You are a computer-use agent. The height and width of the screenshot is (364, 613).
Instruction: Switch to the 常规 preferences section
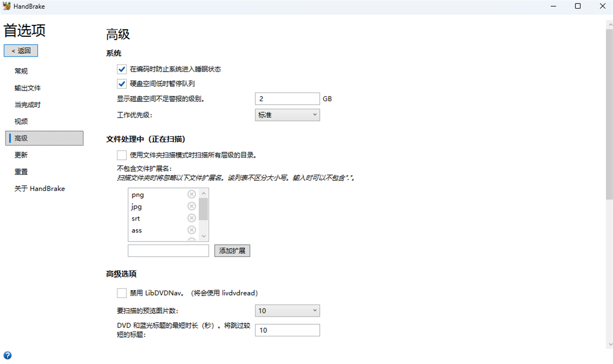tap(21, 71)
